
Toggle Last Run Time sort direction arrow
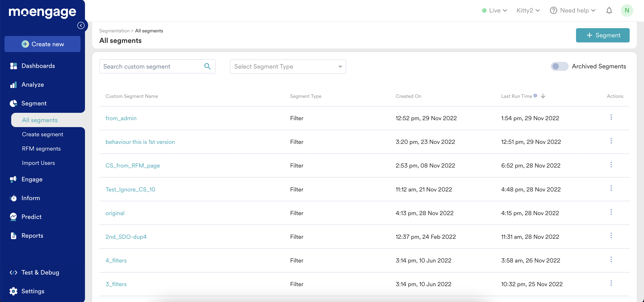pos(543,96)
